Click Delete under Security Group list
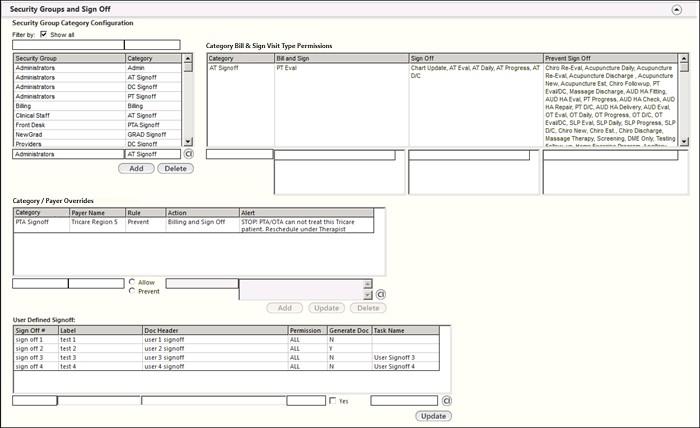The width and height of the screenshot is (700, 428). (x=175, y=168)
